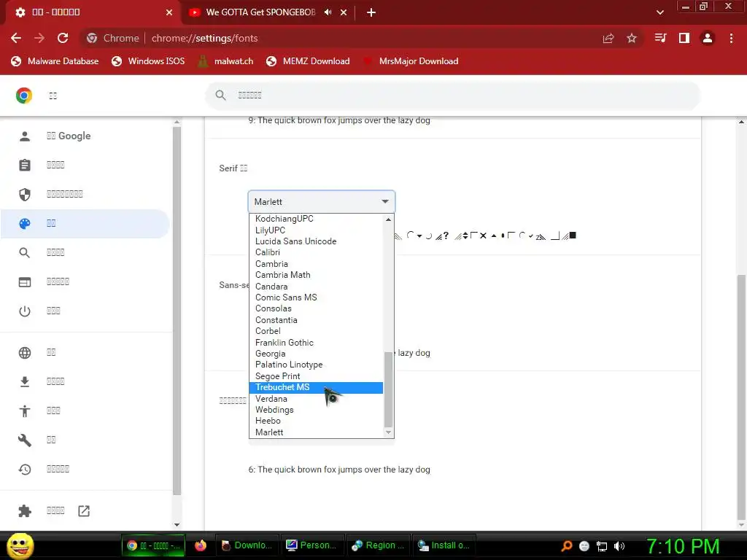Open malwat.ch bookmark
747x560 pixels.
pyautogui.click(x=225, y=61)
